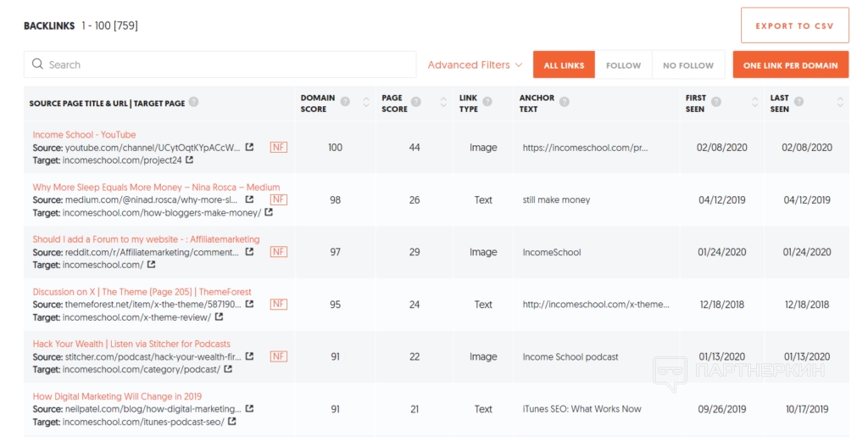The width and height of the screenshot is (868, 437).
Task: Open external link icon for reddit.com source
Action: (249, 252)
